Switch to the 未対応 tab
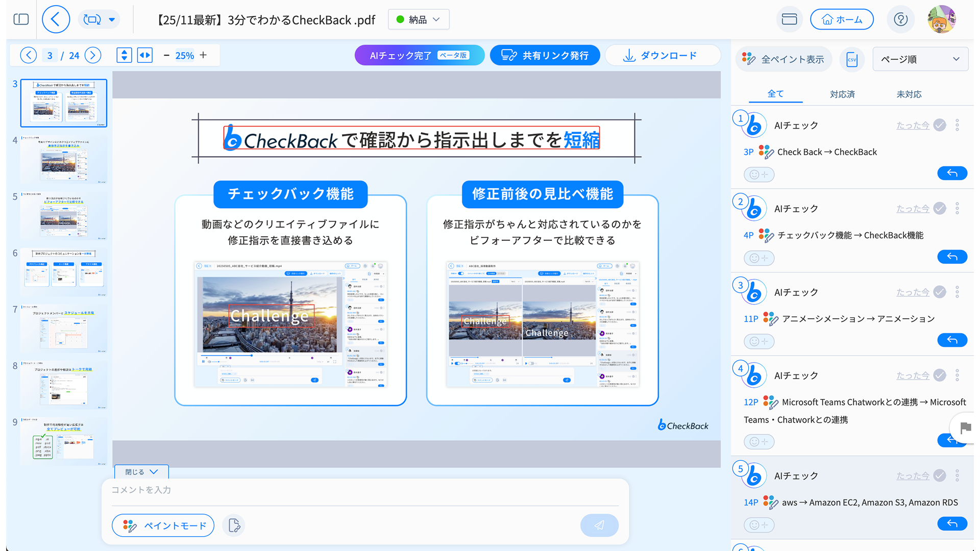 tap(909, 94)
